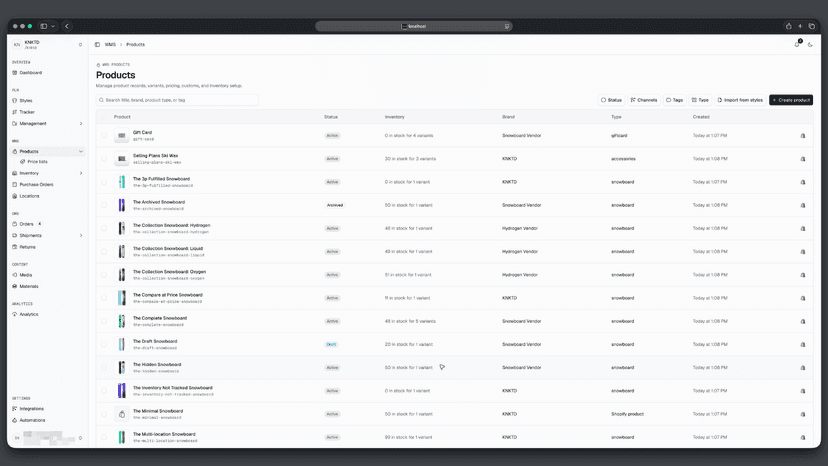Click the product search field
Viewport: 828px width, 466px height.
point(177,100)
